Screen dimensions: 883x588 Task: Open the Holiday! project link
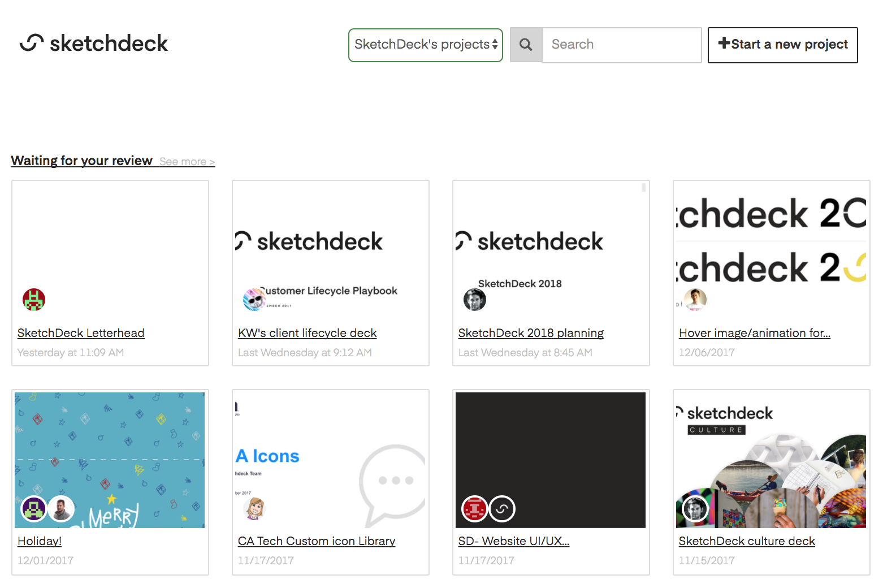pos(39,541)
